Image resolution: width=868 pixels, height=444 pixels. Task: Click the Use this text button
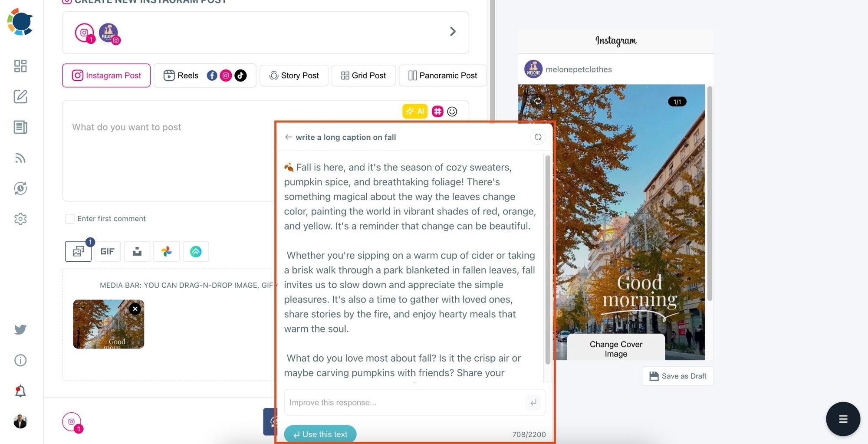point(320,434)
